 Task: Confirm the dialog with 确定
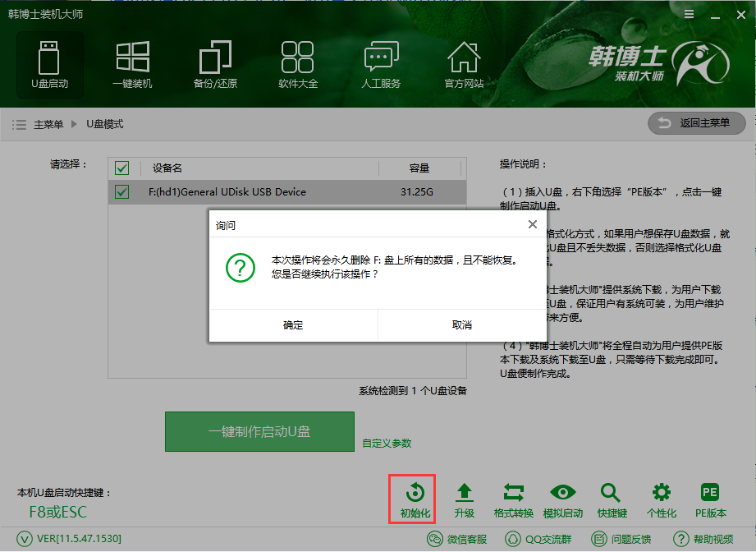[x=293, y=325]
